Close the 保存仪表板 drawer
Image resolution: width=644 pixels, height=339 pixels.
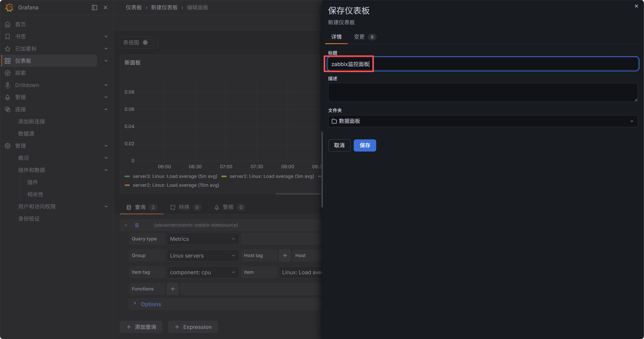point(636,6)
